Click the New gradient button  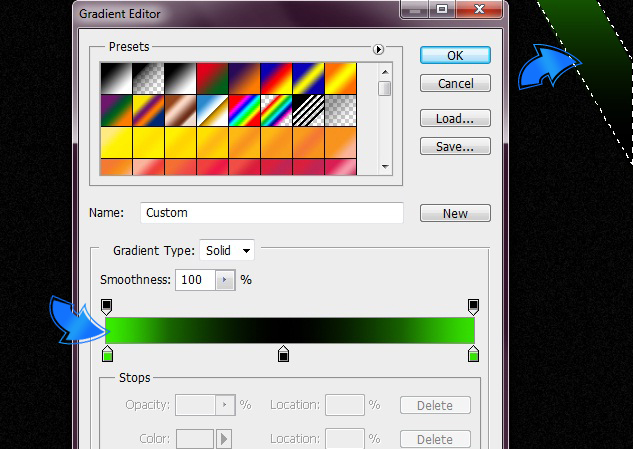pos(455,213)
